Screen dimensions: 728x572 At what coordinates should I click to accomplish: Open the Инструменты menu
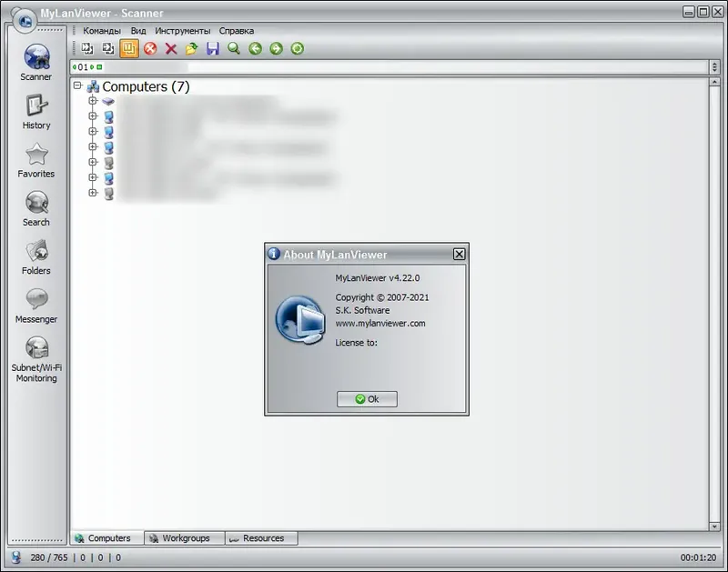(x=185, y=30)
